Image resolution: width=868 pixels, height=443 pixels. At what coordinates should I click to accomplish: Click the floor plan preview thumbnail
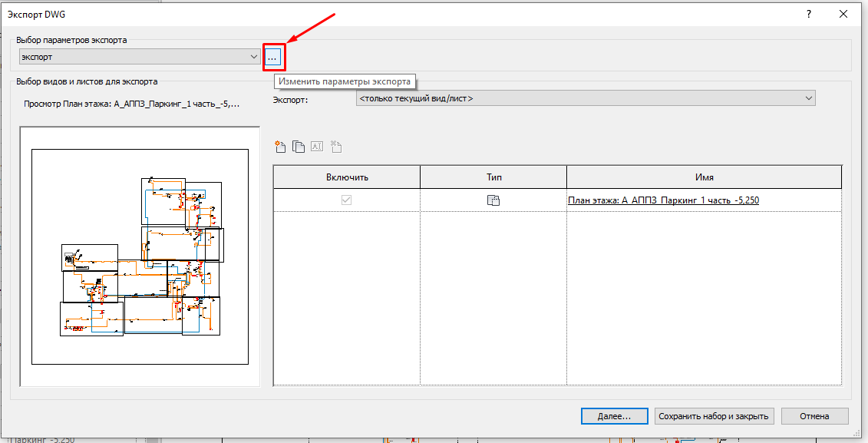pyautogui.click(x=140, y=256)
